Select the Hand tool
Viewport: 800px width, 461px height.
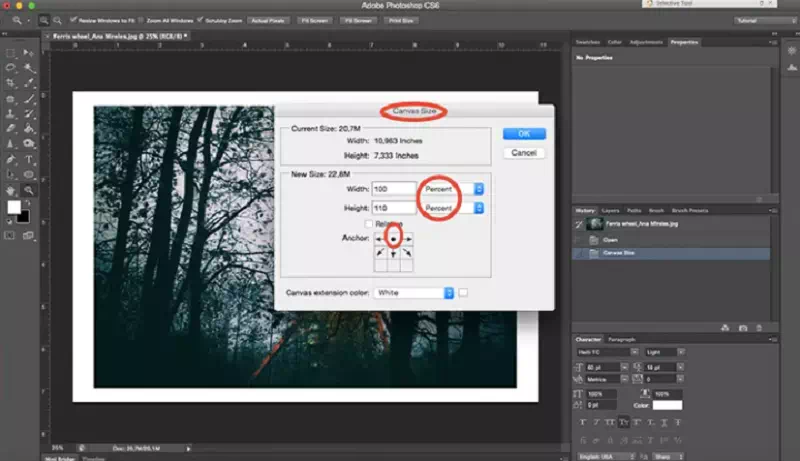click(x=10, y=191)
